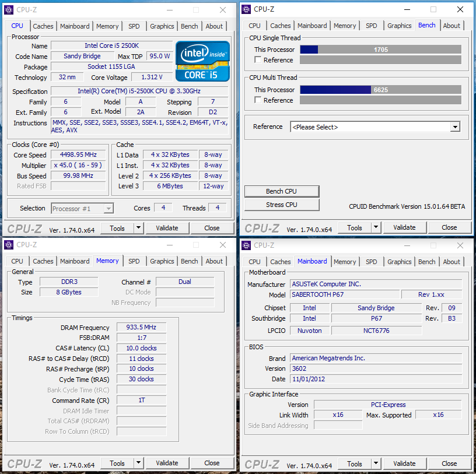476x474 pixels.
Task: Open Mainboard tab in the Processor window
Action: pos(75,26)
